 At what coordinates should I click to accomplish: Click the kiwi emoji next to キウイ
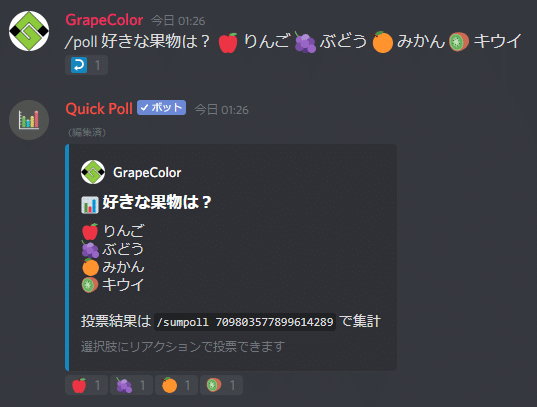[90, 285]
